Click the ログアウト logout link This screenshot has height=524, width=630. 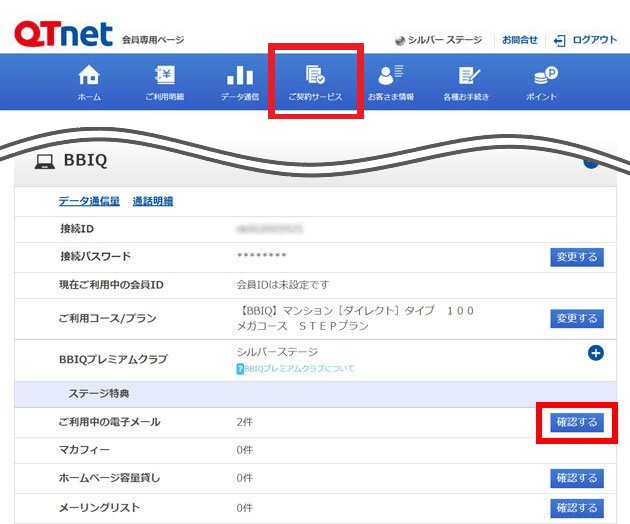click(x=586, y=40)
